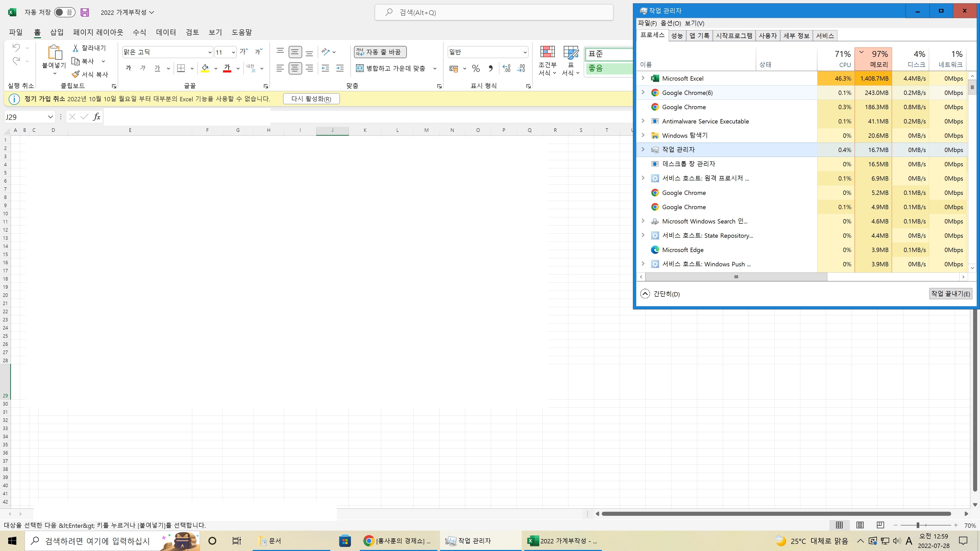Toggle center horizontal alignment icon
The image size is (980, 551).
[295, 68]
